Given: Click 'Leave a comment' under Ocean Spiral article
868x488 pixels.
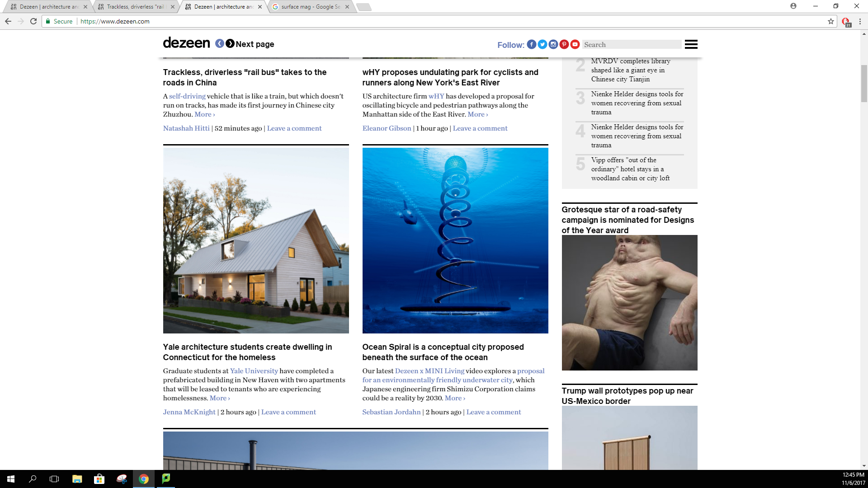Looking at the screenshot, I should 494,412.
